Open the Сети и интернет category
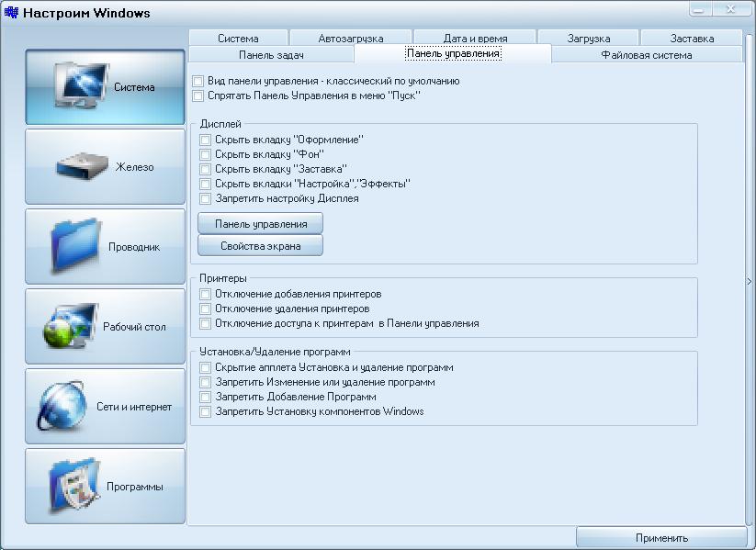The width and height of the screenshot is (756, 550). pos(105,407)
